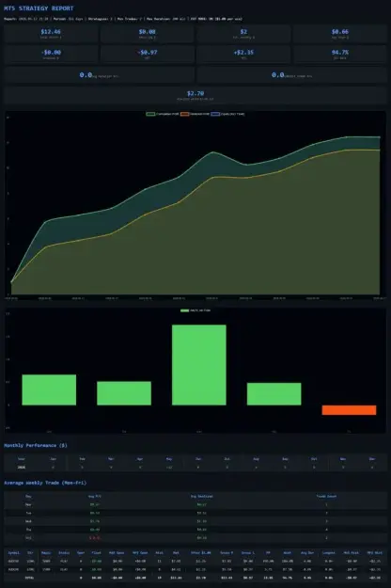Select the $2 stat card
The width and height of the screenshot is (391, 588).
click(x=243, y=34)
